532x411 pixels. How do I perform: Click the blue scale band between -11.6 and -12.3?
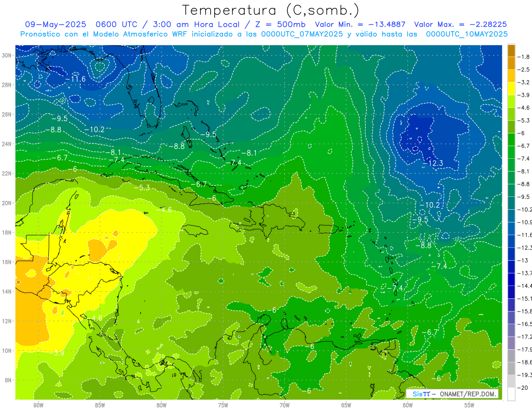pos(511,241)
